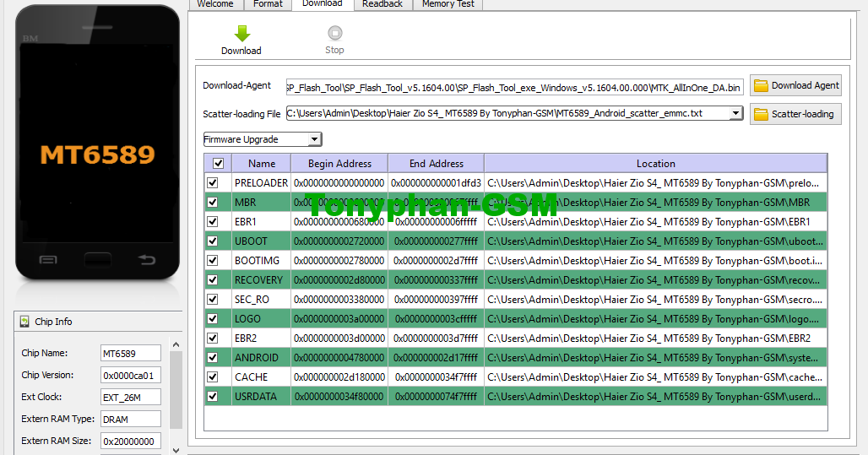Uncheck the USRDATA partition checkbox
868x455 pixels.
coord(213,396)
